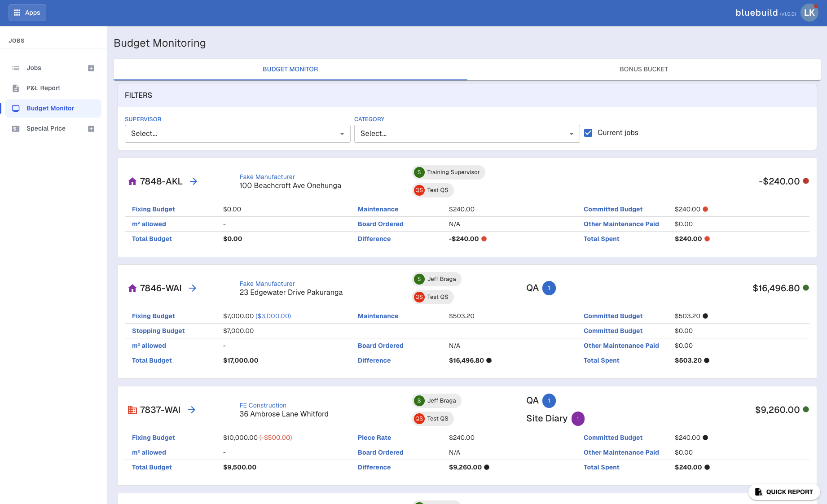Viewport: 827px width, 504px height.
Task: Click the Site Diary purple badge
Action: pos(578,419)
